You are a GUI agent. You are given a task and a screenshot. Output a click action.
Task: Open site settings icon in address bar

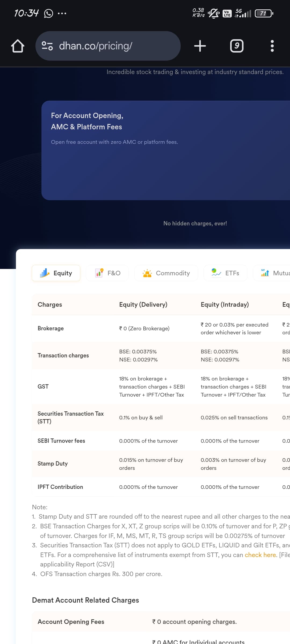pyautogui.click(x=47, y=46)
